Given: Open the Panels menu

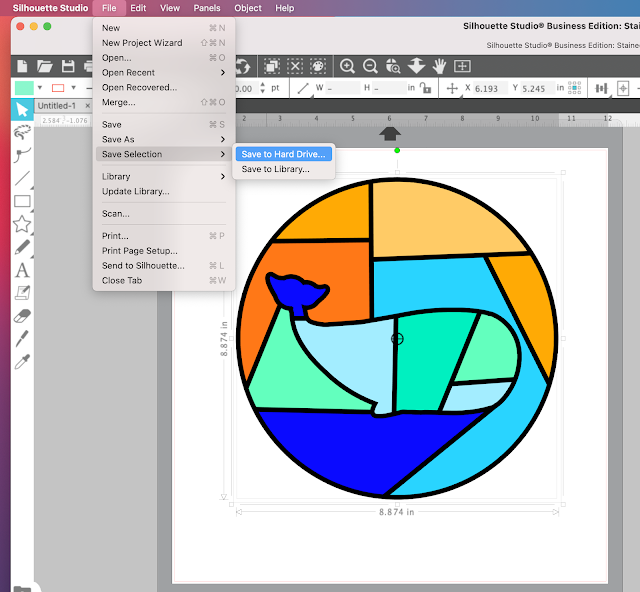Looking at the screenshot, I should pos(207,8).
